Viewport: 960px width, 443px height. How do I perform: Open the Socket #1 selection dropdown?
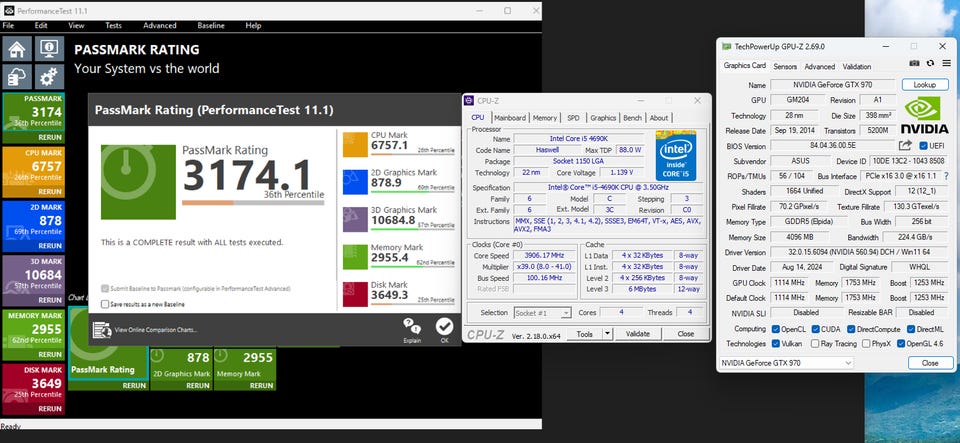click(x=542, y=313)
